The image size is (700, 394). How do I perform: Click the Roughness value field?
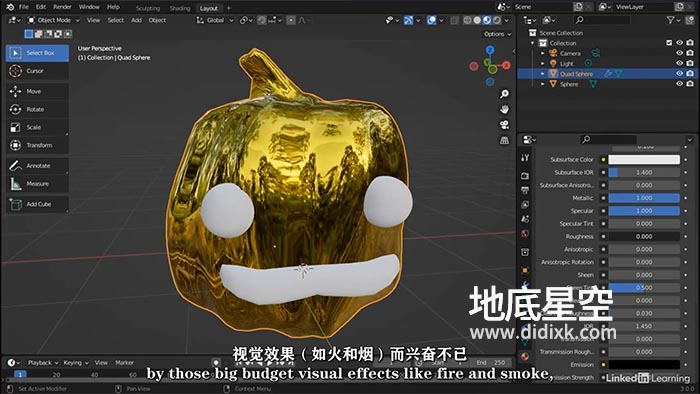click(644, 236)
